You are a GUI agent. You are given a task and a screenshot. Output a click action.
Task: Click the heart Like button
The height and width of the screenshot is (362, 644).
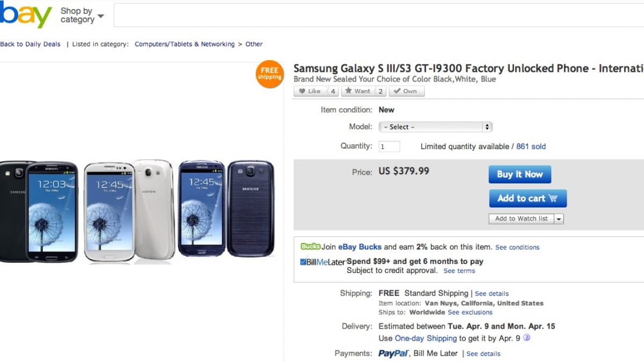pyautogui.click(x=310, y=91)
